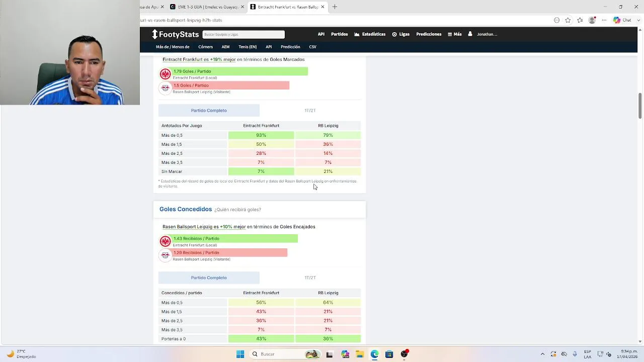
Task: Click the Buscar Equipos y Ligas search field
Action: pyautogui.click(x=244, y=34)
